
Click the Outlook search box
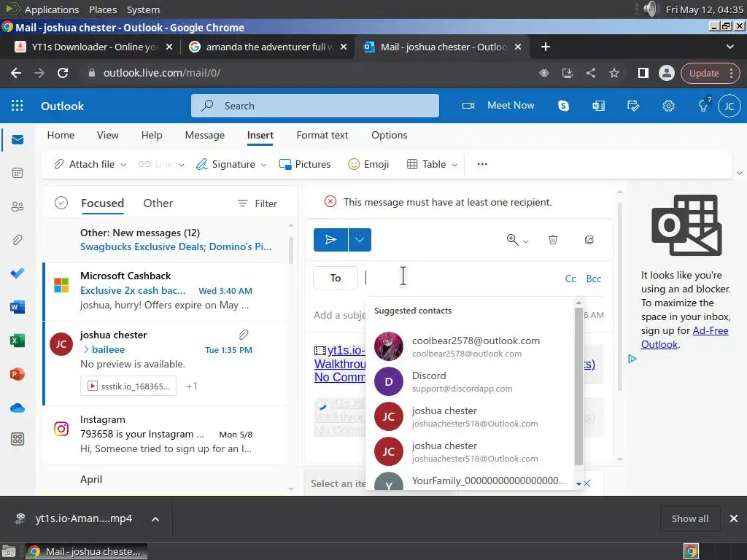[315, 106]
